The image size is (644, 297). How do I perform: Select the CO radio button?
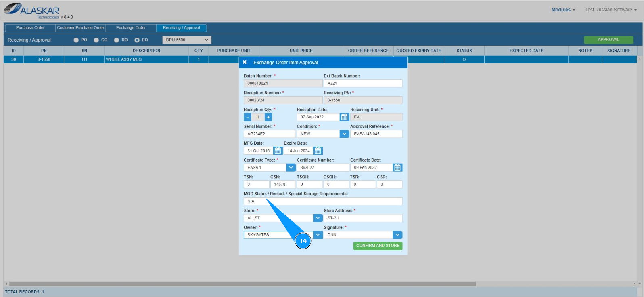(96, 40)
